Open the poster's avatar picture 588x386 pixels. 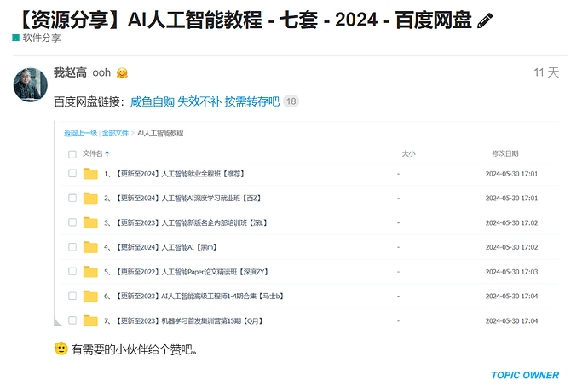pos(31,84)
